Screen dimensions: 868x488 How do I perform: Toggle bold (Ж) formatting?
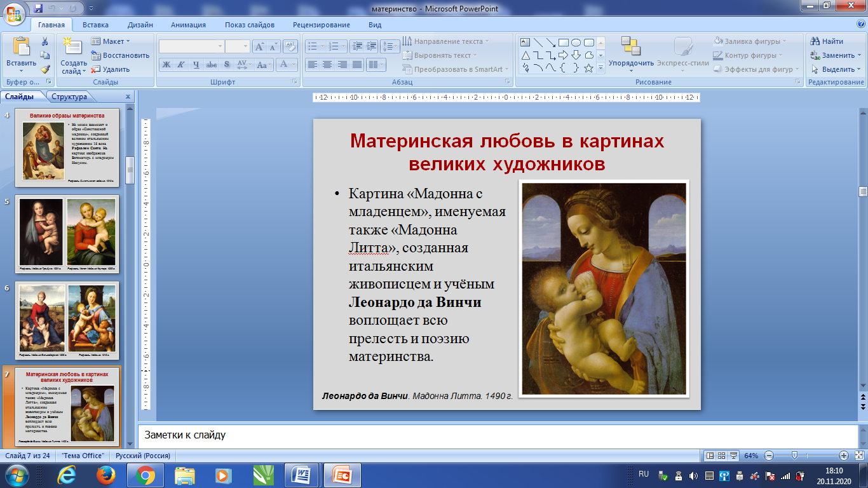[166, 64]
